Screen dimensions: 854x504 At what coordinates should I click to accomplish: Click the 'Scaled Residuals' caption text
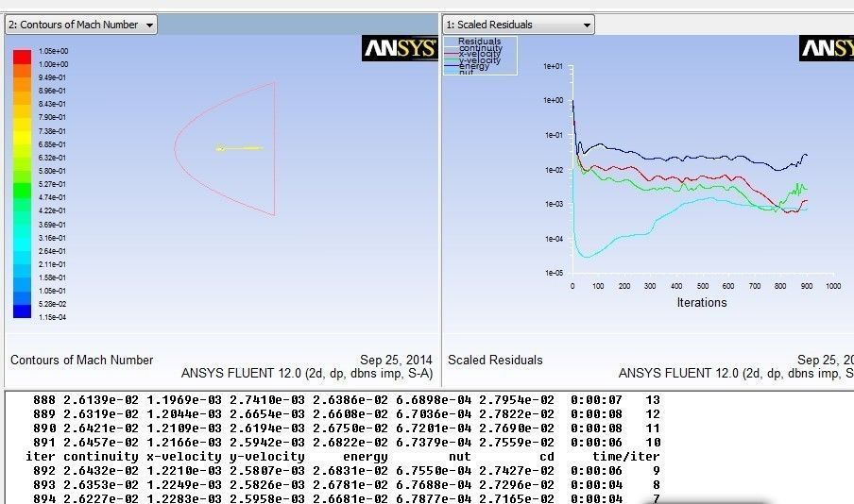click(x=495, y=360)
